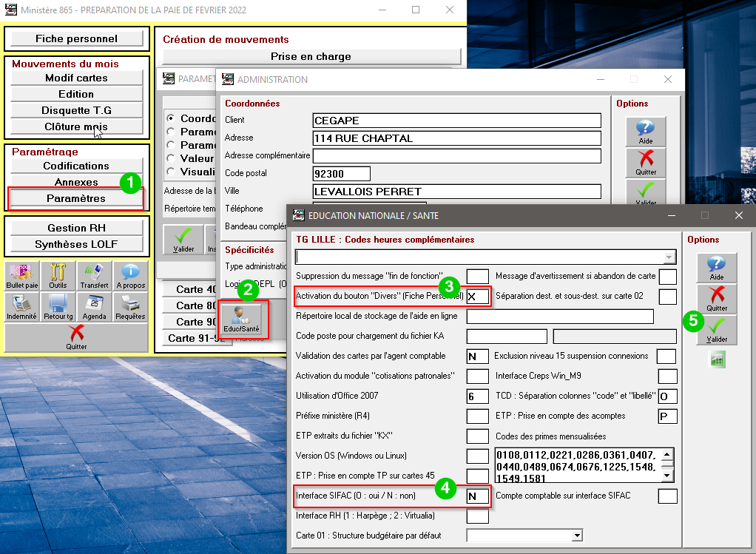This screenshot has height=554, width=756.
Task: Launch the Outils tool icon
Action: click(x=58, y=275)
